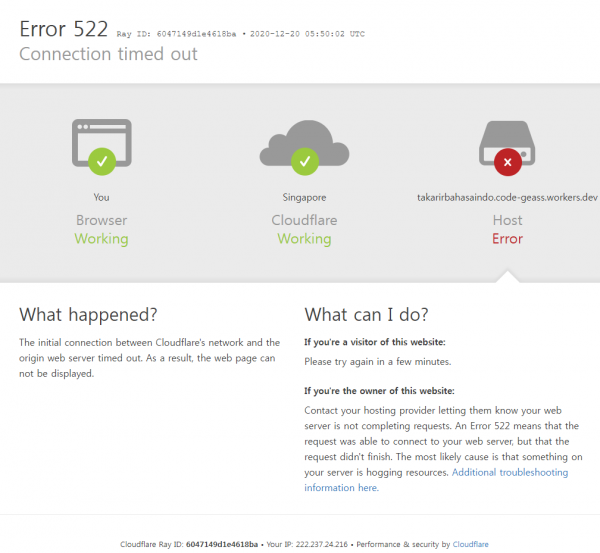Click the Connection timed out subtitle
The height and width of the screenshot is (553, 600).
108,54
